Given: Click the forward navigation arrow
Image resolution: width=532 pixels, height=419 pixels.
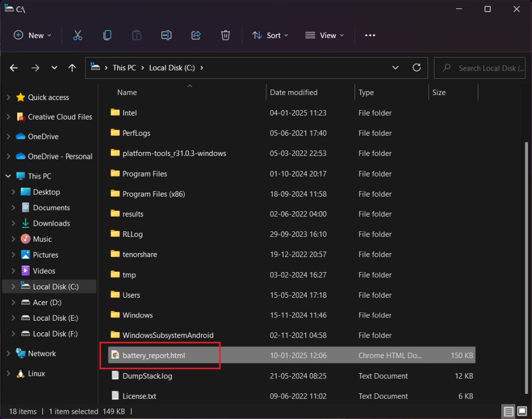Looking at the screenshot, I should click(x=35, y=68).
